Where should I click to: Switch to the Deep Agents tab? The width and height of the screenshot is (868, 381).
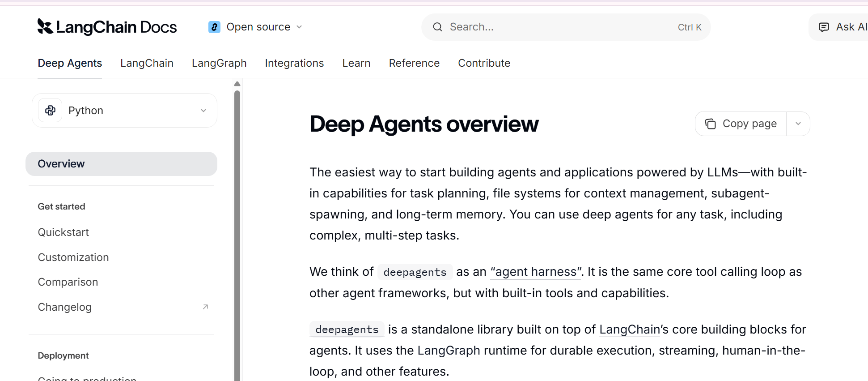coord(70,63)
